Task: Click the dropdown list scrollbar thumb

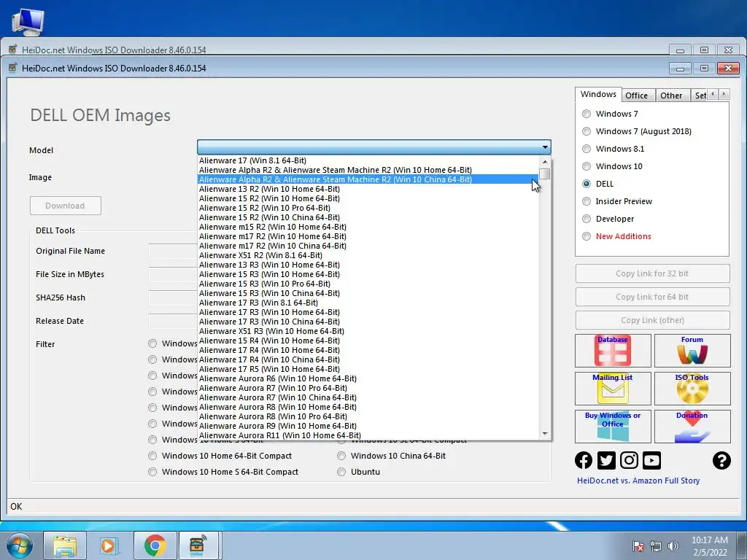Action: coord(545,174)
